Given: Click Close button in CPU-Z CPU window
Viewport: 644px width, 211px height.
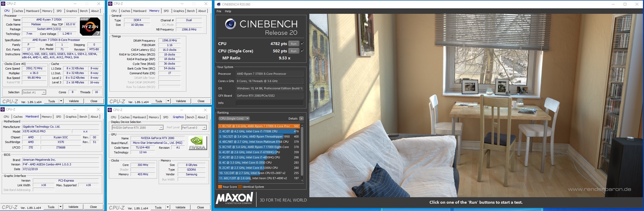Looking at the screenshot, I should click(x=94, y=101).
